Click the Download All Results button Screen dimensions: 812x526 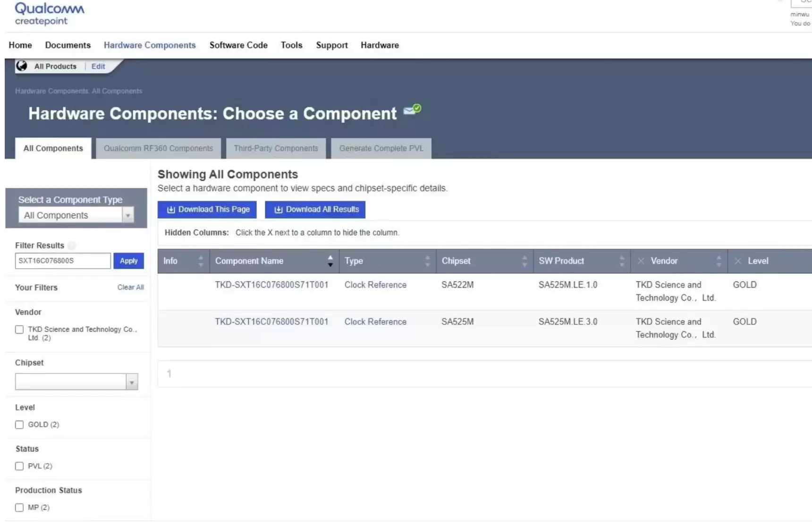pyautogui.click(x=315, y=210)
